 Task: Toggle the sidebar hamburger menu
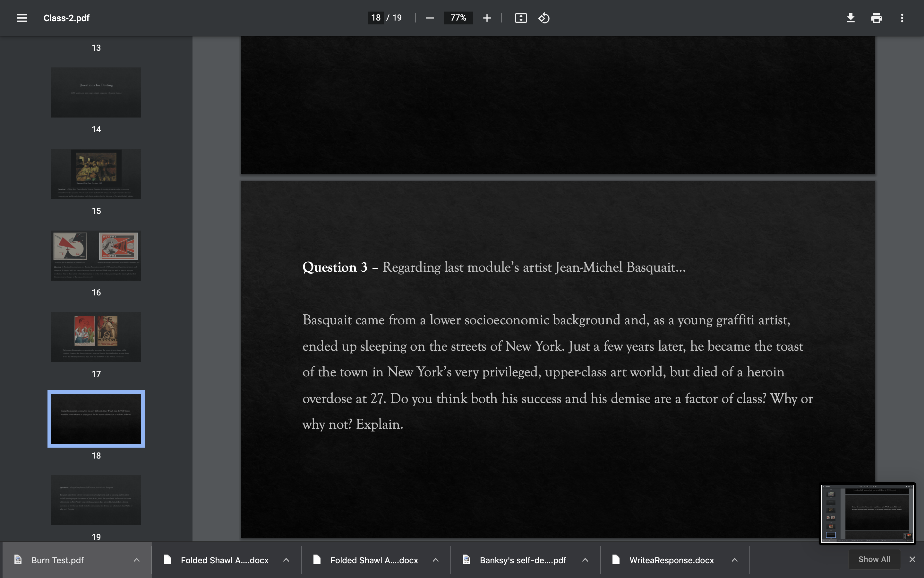point(22,18)
